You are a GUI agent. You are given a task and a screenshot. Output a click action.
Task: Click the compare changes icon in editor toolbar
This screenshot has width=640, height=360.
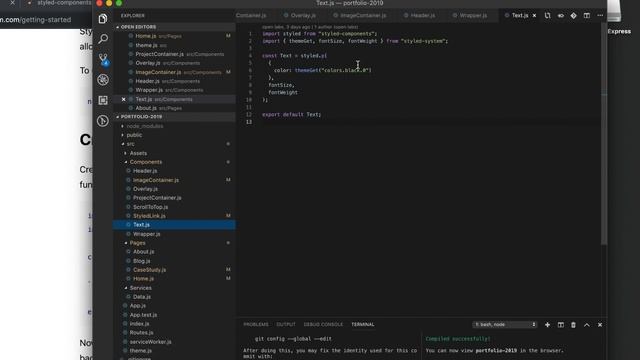click(x=547, y=16)
